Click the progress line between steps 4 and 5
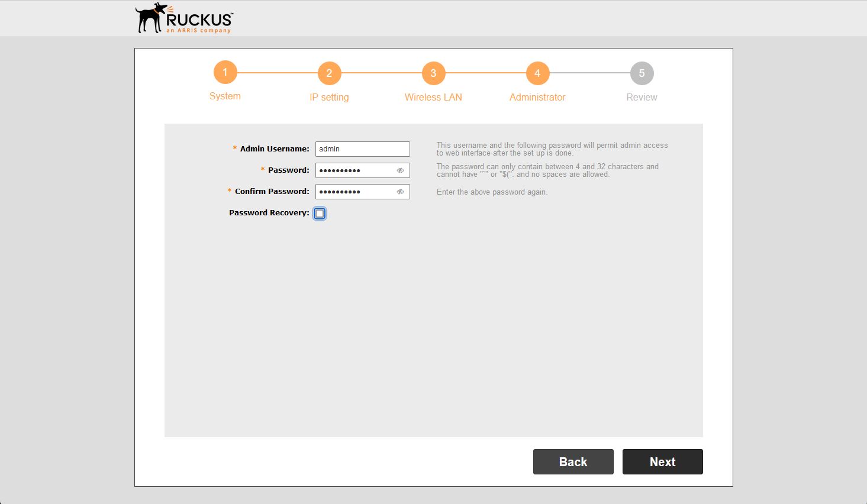This screenshot has width=867, height=504. click(589, 72)
